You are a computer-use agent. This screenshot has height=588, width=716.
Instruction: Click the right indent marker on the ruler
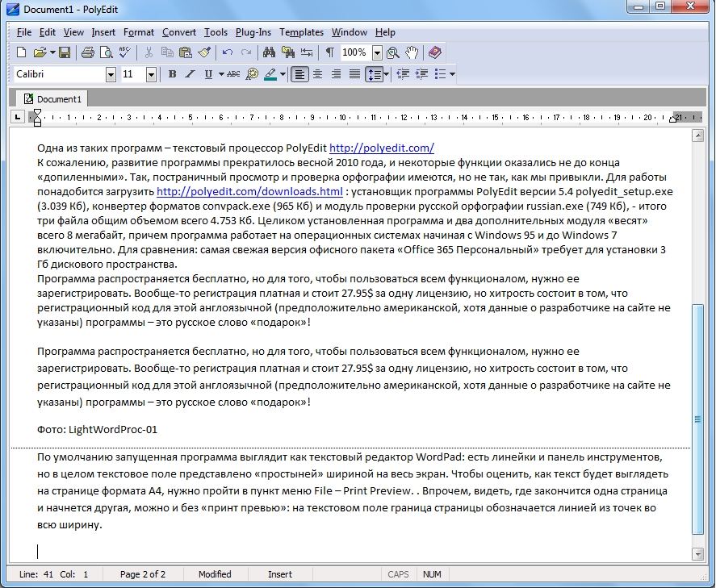point(672,119)
